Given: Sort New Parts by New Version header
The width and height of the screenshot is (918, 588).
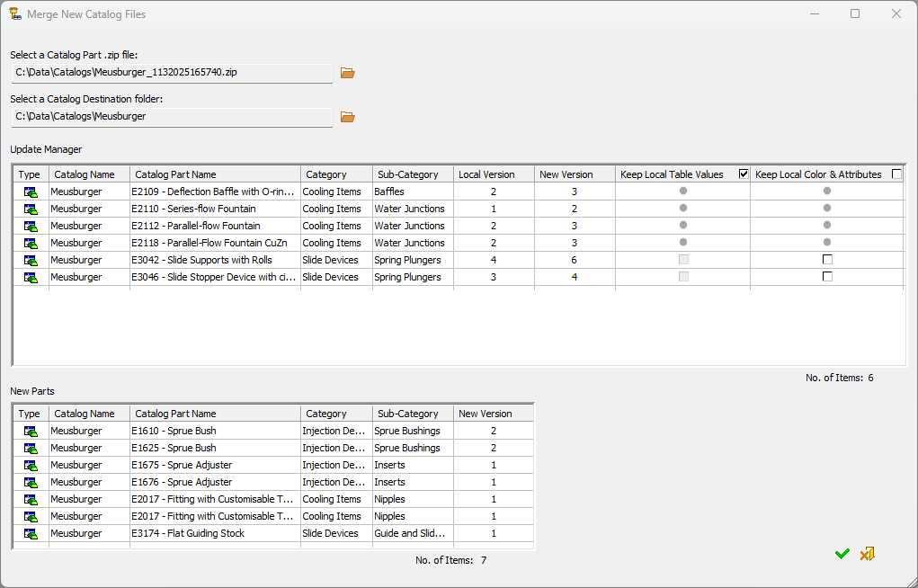Looking at the screenshot, I should click(493, 414).
